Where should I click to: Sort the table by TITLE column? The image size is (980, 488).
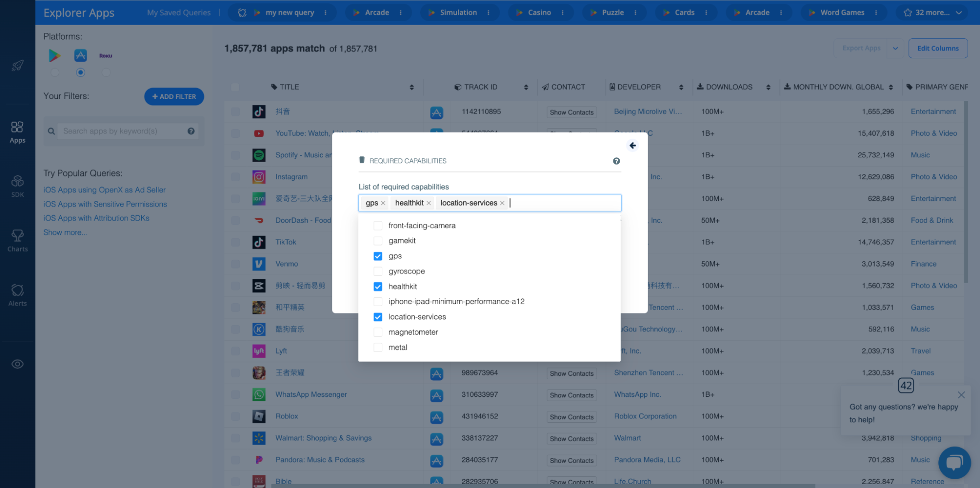412,87
